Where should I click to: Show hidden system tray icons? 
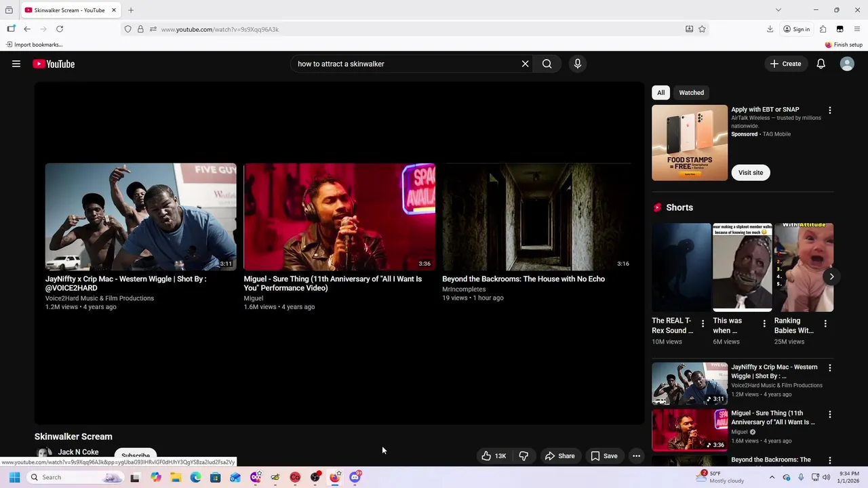click(772, 477)
